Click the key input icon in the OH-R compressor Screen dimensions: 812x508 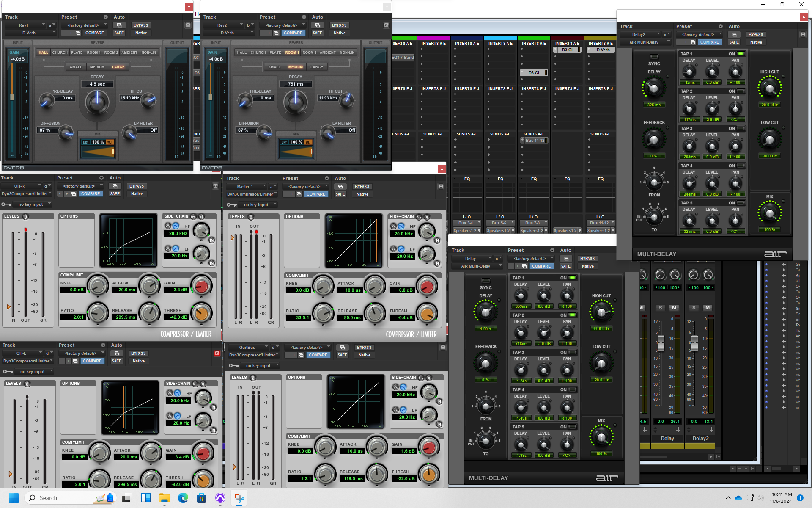pos(6,204)
